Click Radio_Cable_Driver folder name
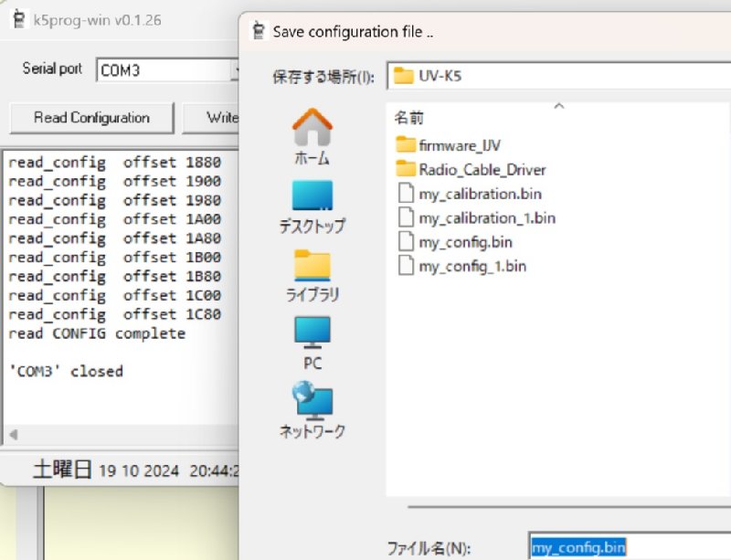Viewport: 731px width, 560px height. (482, 170)
